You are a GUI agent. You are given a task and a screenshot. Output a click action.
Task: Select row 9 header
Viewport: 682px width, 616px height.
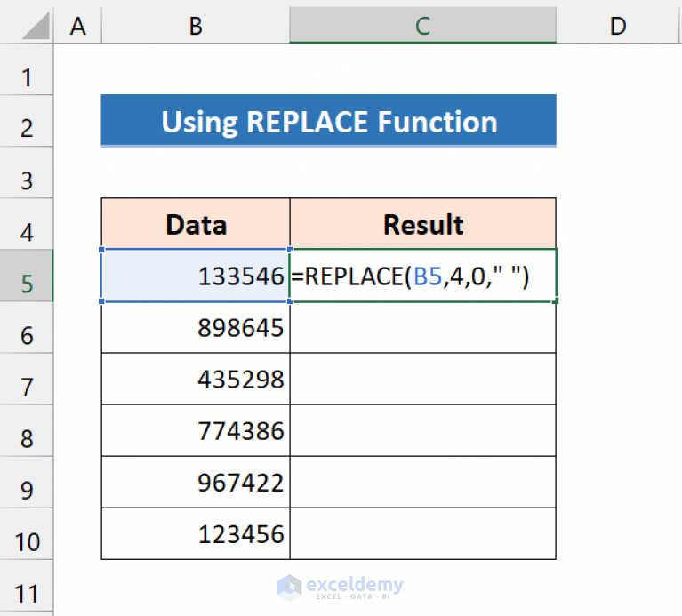27,482
